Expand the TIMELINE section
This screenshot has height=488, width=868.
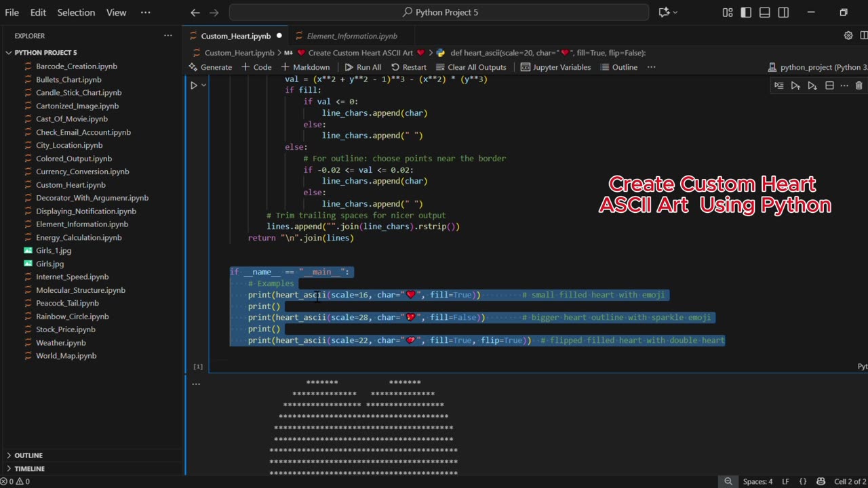(29, 468)
